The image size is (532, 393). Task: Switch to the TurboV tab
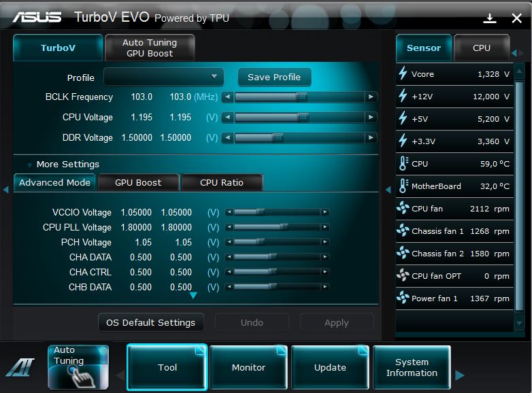tap(58, 48)
